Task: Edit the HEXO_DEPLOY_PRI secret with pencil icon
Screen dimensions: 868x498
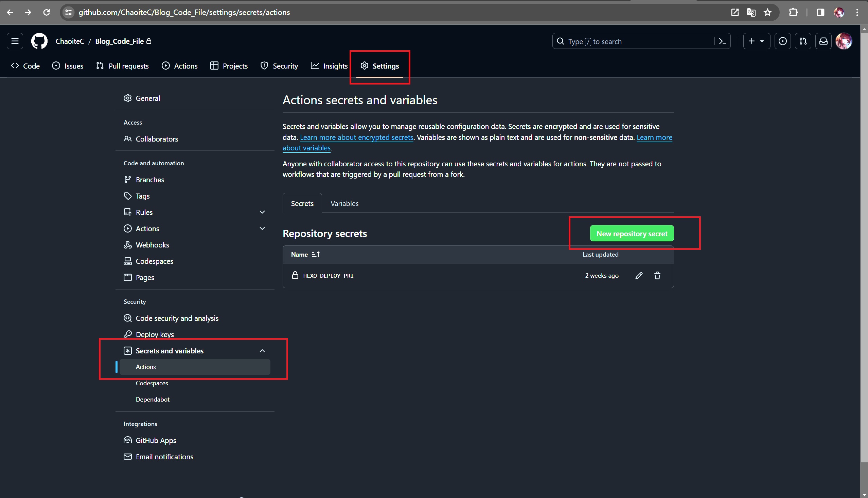Action: (639, 275)
